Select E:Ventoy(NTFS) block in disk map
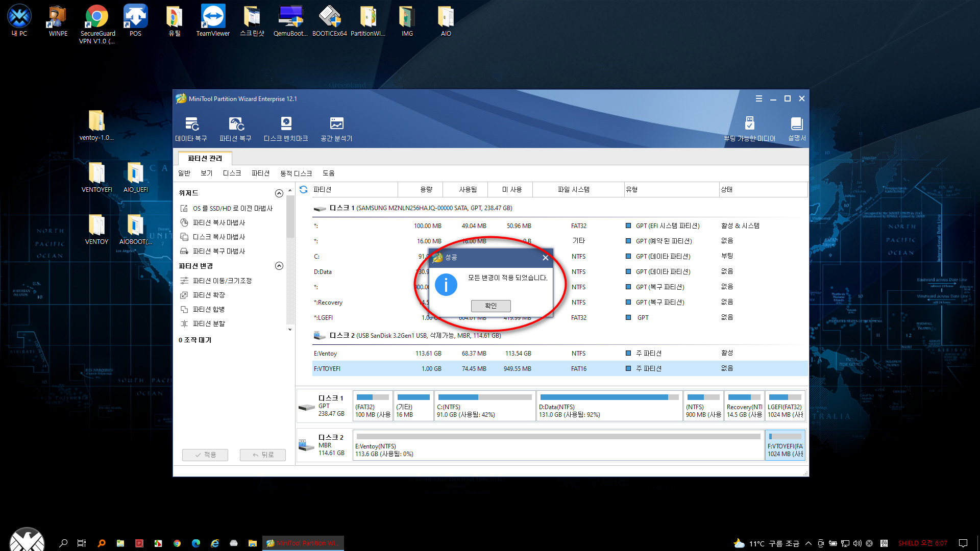This screenshot has height=551, width=980. 558,445
